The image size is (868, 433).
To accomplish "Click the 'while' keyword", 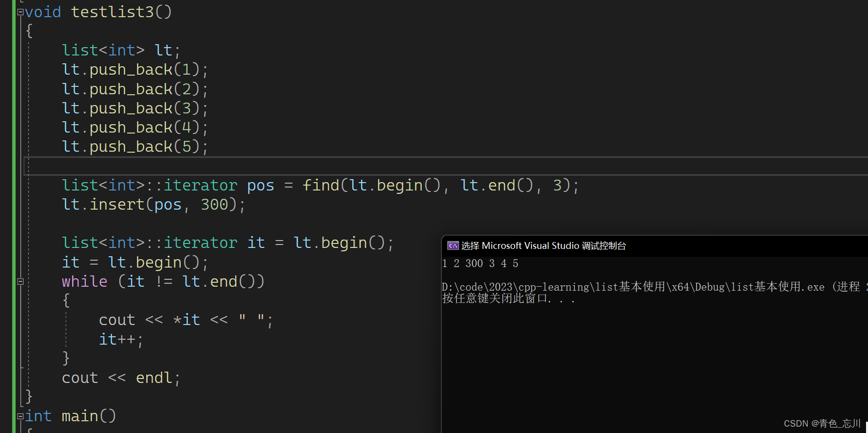I will [x=84, y=281].
